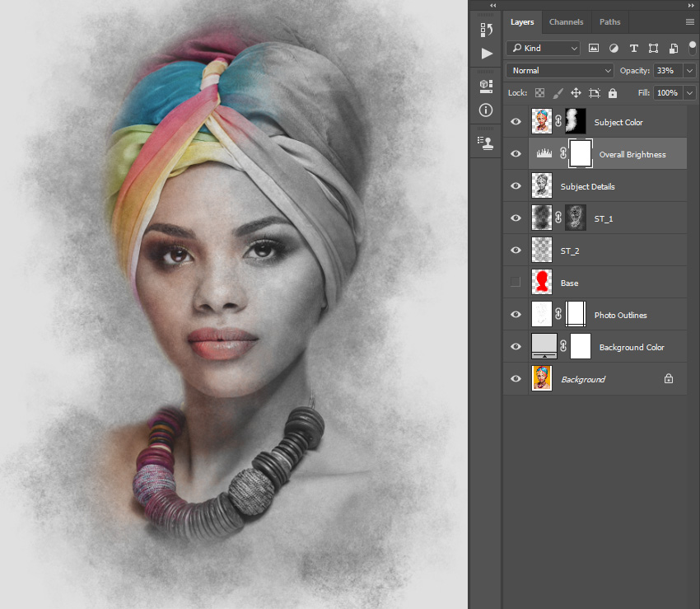Click chain link on Background Color layer
The height and width of the screenshot is (609, 700).
(563, 346)
